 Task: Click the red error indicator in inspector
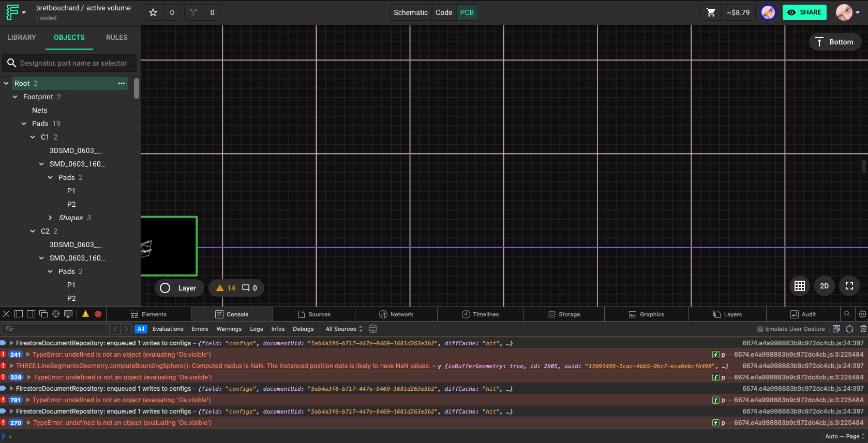(98, 314)
